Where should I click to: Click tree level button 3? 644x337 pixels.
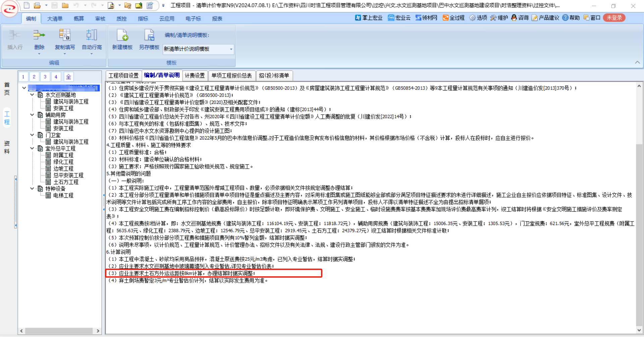click(45, 77)
